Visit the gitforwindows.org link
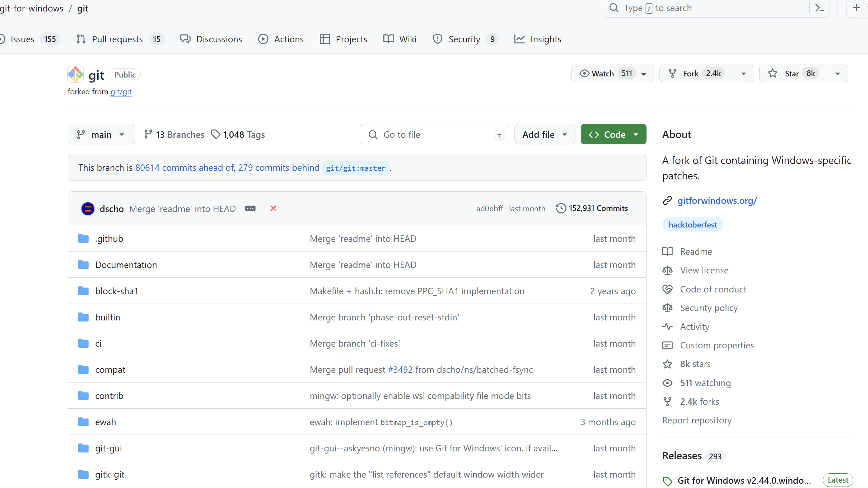Screen dimensions: 868x488 (717, 201)
